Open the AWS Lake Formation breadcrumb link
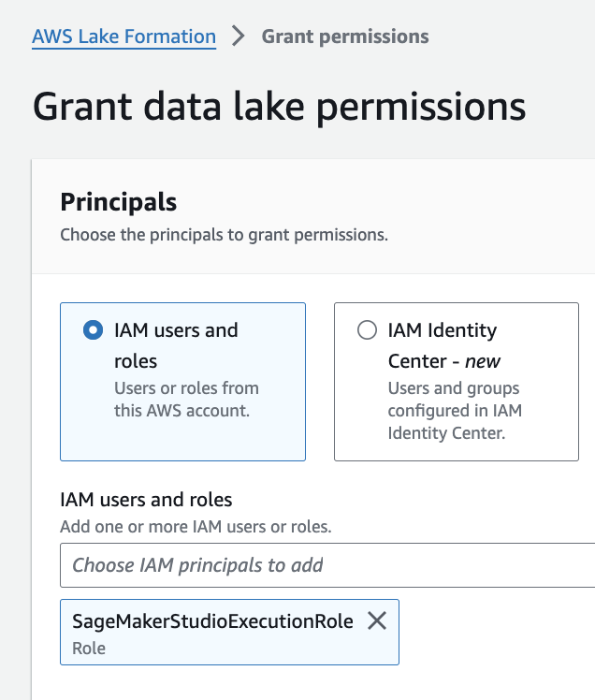This screenshot has height=700, width=595. [x=123, y=36]
